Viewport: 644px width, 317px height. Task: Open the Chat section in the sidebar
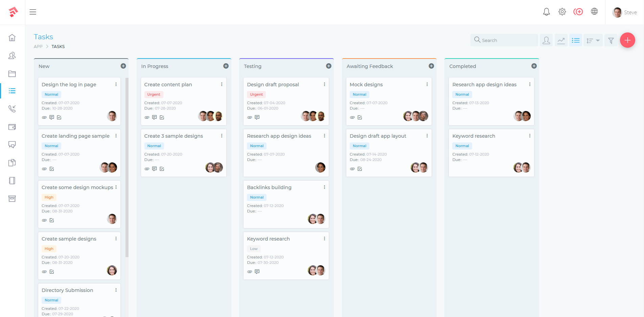[12, 144]
